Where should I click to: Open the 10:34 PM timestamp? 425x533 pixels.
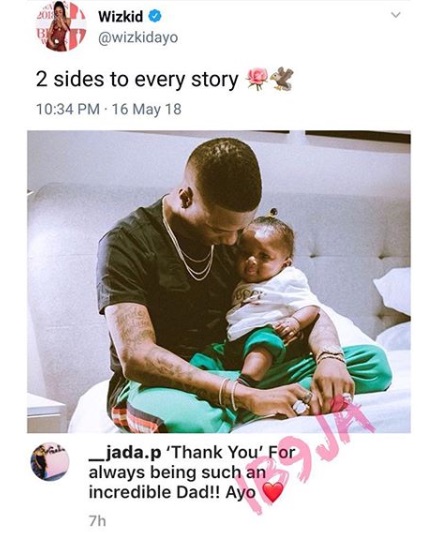68,109
